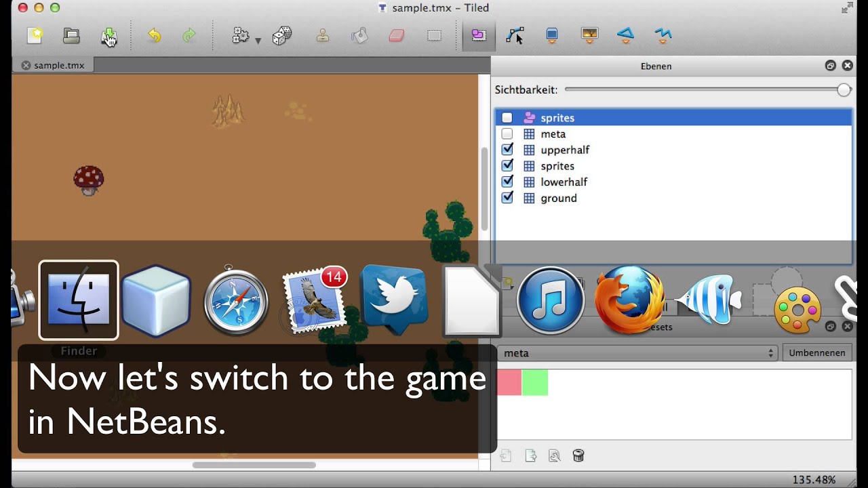Select the Edit Polygons tool
The image size is (868, 488).
515,35
